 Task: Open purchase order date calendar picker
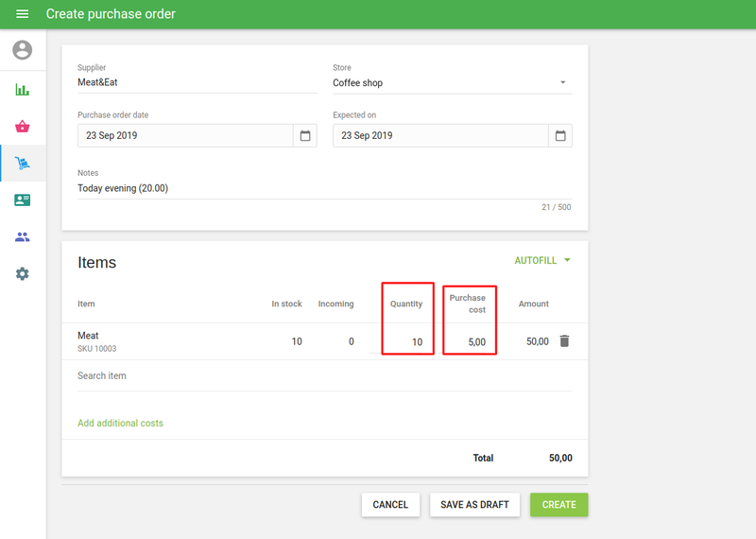pyautogui.click(x=305, y=136)
